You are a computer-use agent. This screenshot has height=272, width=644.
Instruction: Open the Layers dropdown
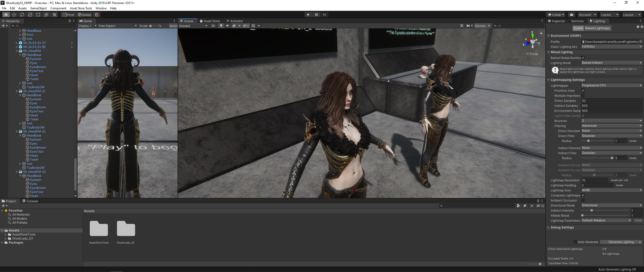[x=610, y=15]
